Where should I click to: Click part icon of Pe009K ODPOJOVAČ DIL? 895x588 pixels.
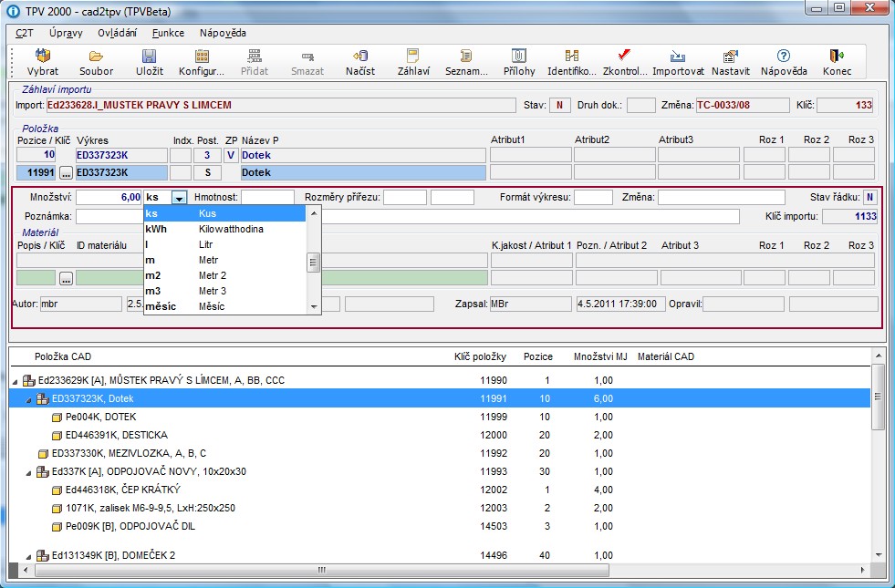[57, 526]
